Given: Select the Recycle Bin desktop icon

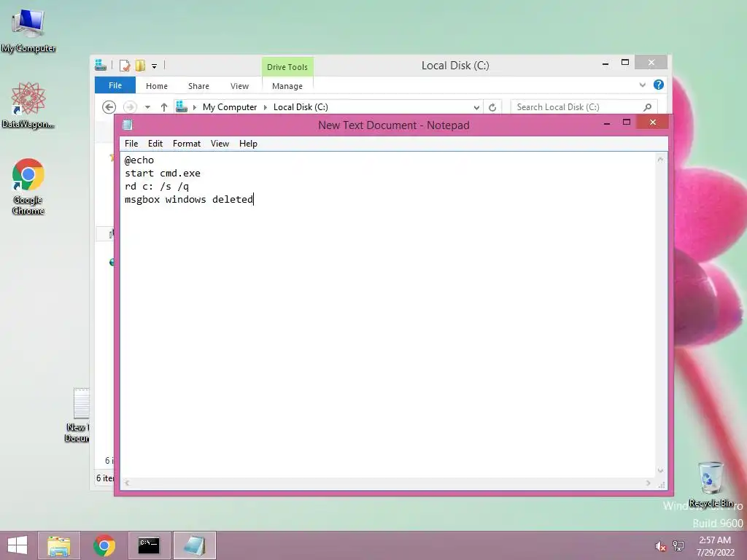Looking at the screenshot, I should click(x=711, y=484).
